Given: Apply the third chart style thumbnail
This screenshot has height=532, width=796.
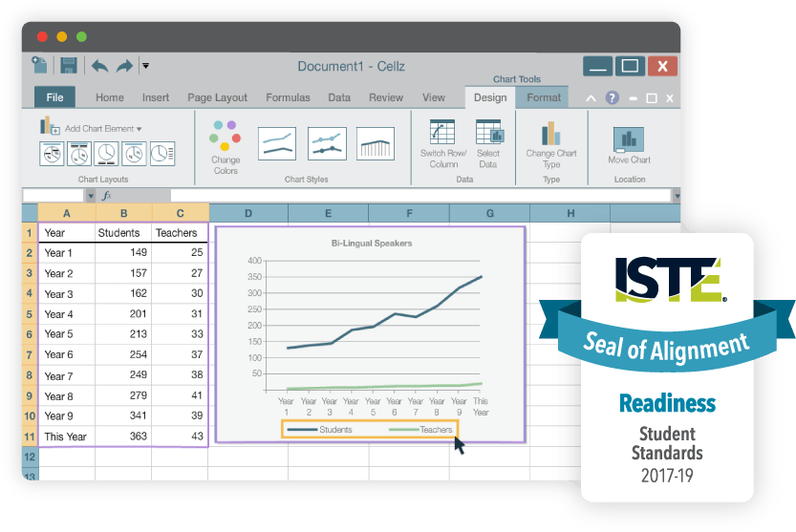Looking at the screenshot, I should tap(376, 143).
